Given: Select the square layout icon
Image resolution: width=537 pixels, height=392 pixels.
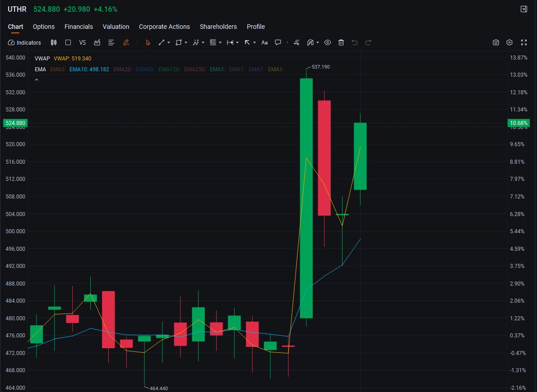Looking at the screenshot, I should point(68,42).
